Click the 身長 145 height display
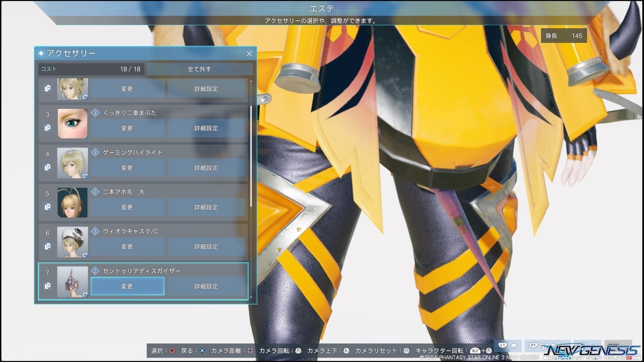Image resolution: width=644 pixels, height=362 pixels. tap(563, 36)
